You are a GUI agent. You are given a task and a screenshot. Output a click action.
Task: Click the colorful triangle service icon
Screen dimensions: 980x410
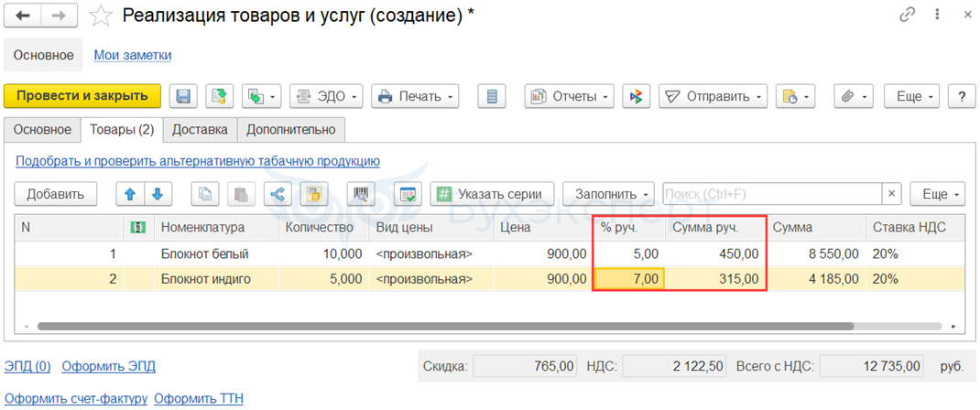point(637,97)
